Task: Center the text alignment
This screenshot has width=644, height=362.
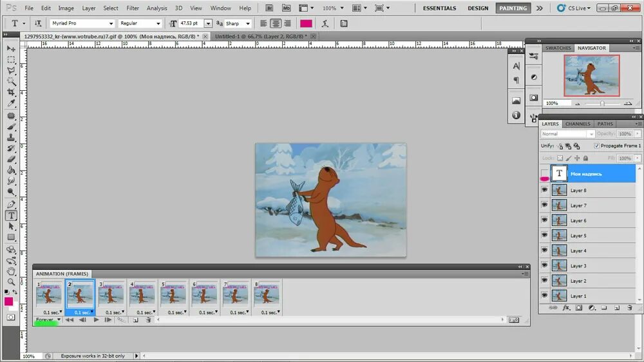Action: pos(276,23)
